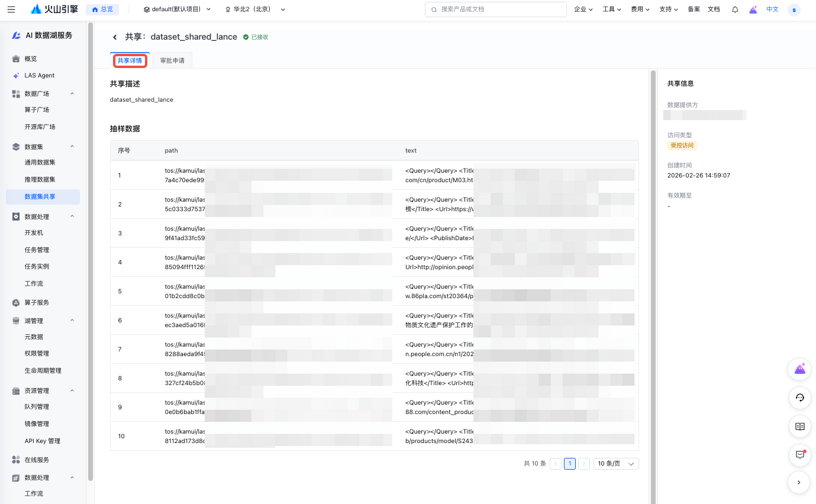Open the notification bell
Viewport: 816px width, 504px height.
tap(735, 9)
